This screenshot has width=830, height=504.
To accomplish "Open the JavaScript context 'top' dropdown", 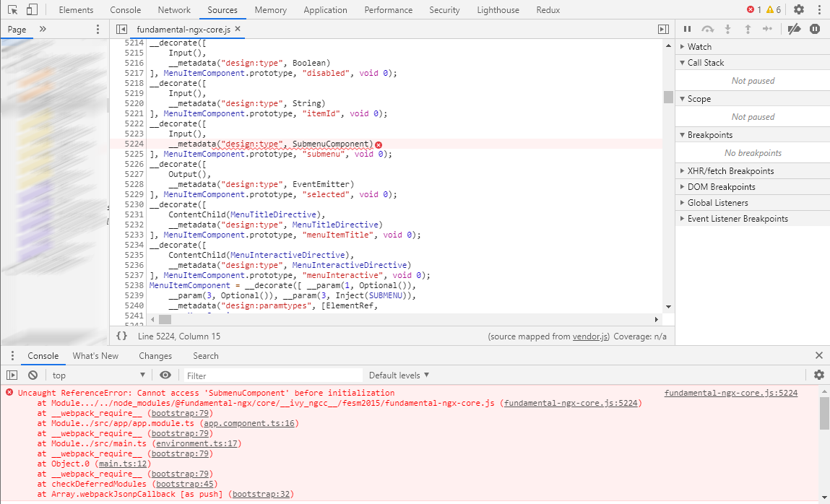I will [98, 375].
